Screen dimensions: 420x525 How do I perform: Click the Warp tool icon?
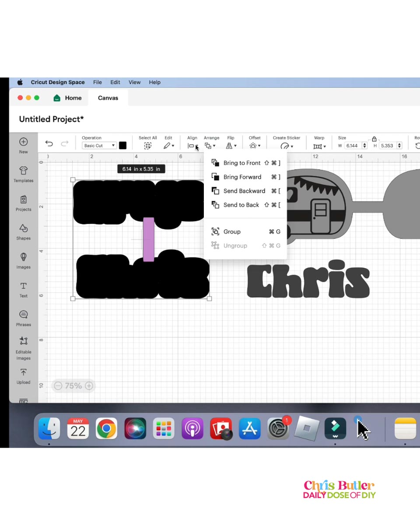coord(318,146)
